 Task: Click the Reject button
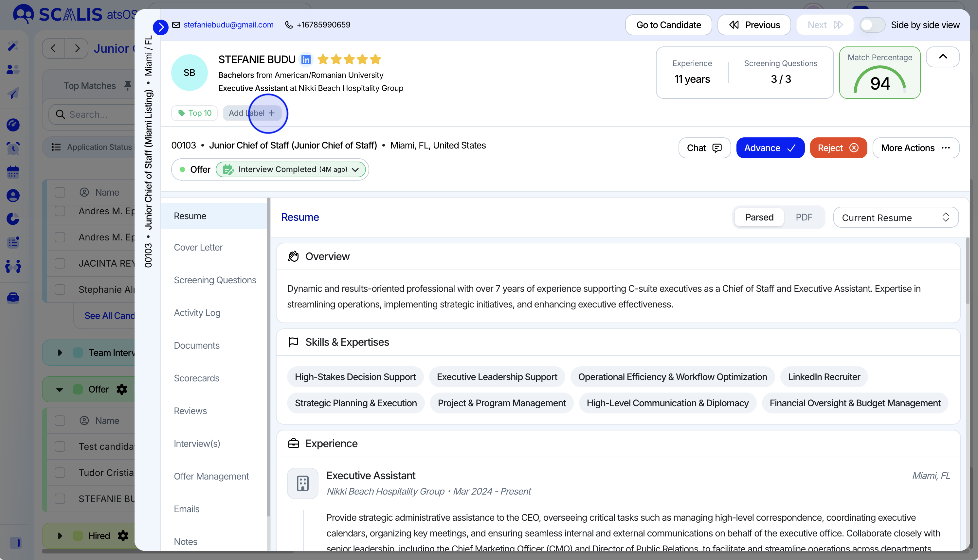point(838,148)
